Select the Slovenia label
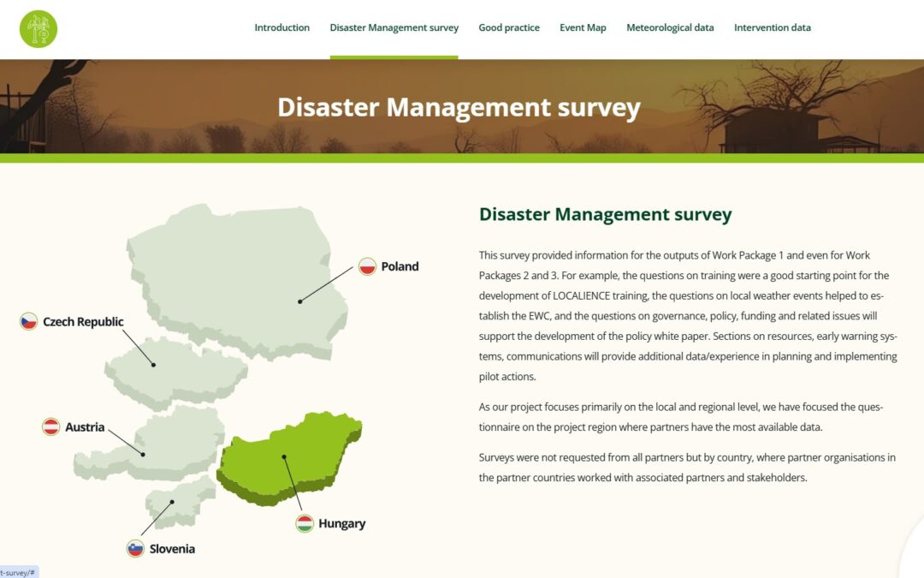 tap(172, 549)
